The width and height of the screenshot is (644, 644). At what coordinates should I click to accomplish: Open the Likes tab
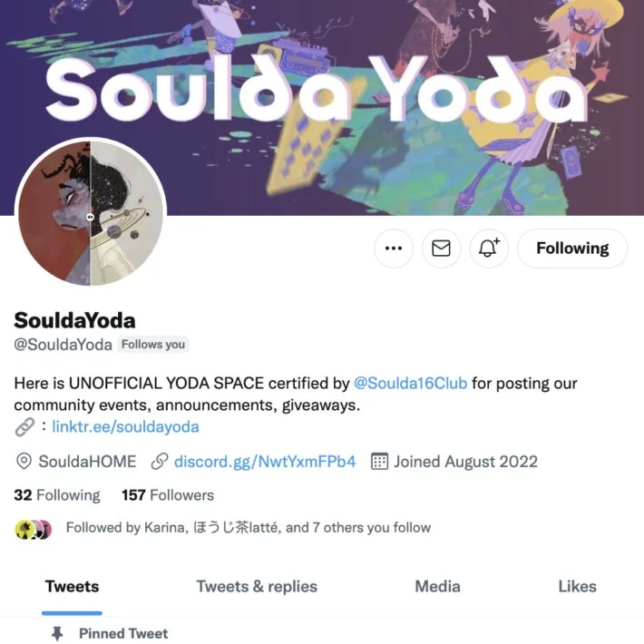pyautogui.click(x=577, y=587)
